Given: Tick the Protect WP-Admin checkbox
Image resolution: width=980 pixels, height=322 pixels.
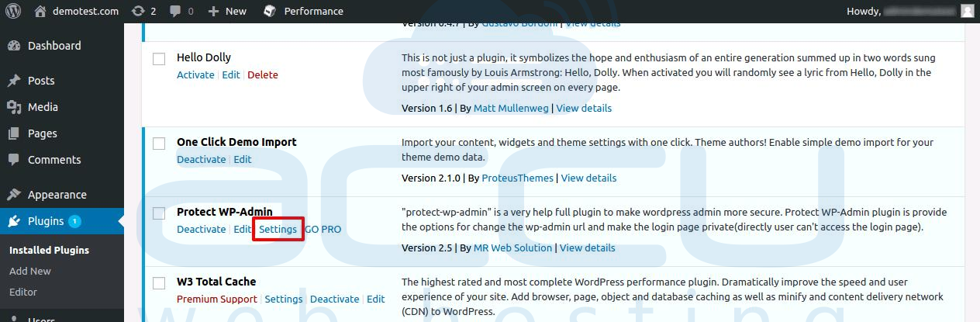Looking at the screenshot, I should point(159,213).
